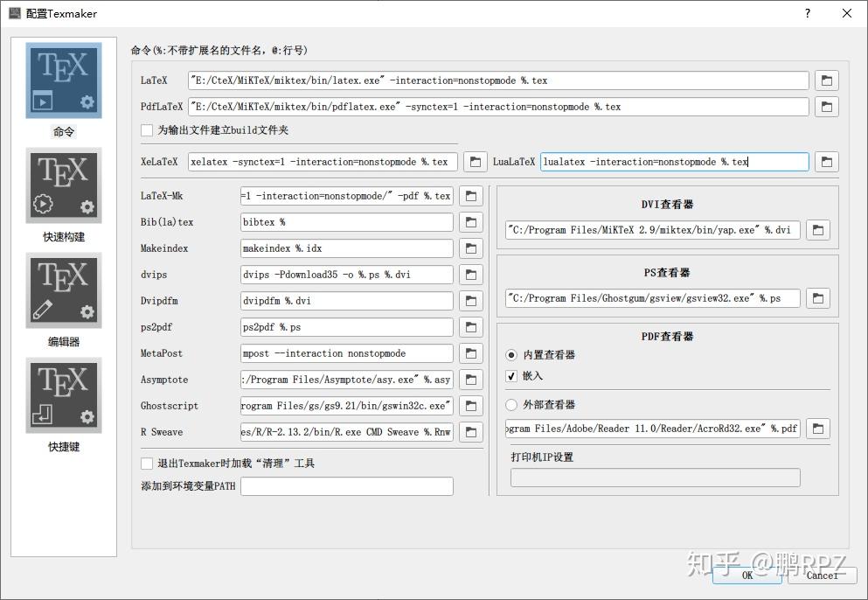
Task: Focus the LuaLaTeX command field
Action: point(674,162)
